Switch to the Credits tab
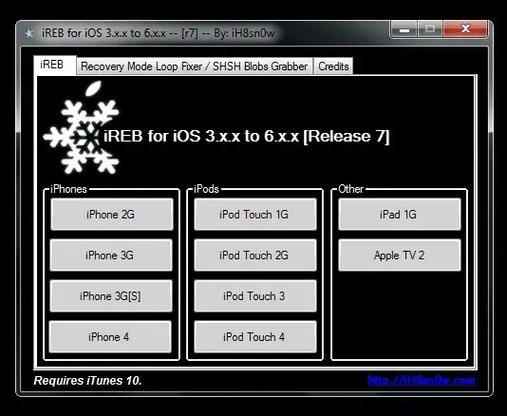 333,66
